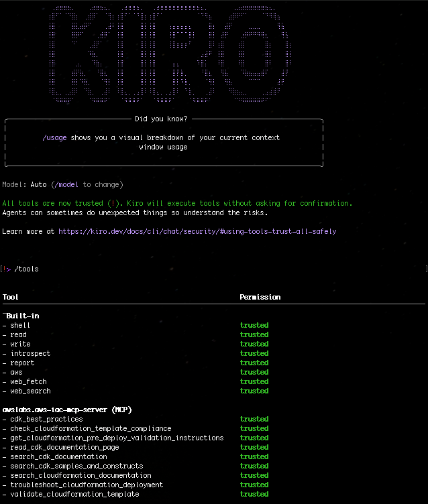Select the web_search tool entry
The width and height of the screenshot is (428, 504).
(30, 391)
